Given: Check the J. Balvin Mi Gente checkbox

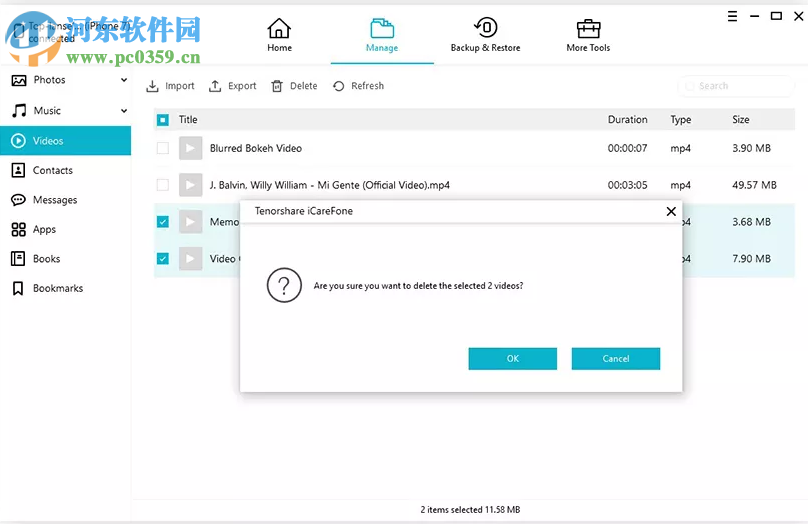Looking at the screenshot, I should (x=163, y=185).
